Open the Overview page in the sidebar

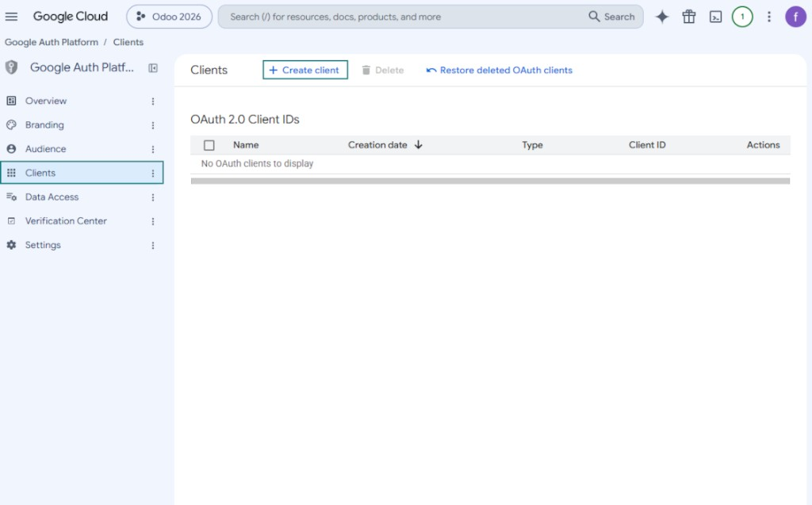coord(45,101)
